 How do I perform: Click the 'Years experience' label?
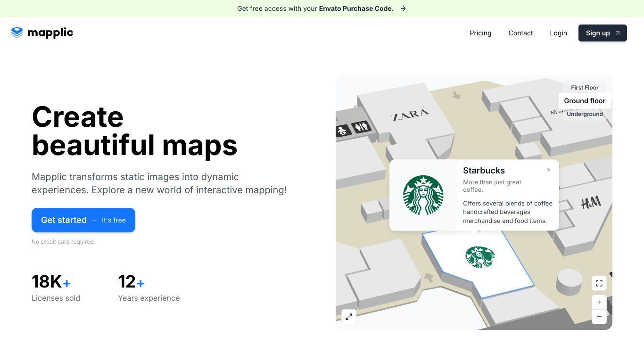click(149, 298)
